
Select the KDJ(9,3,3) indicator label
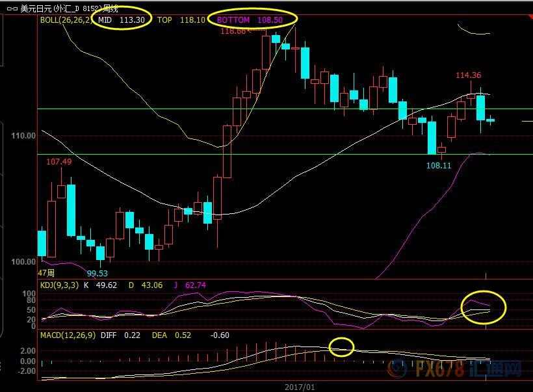60,285
